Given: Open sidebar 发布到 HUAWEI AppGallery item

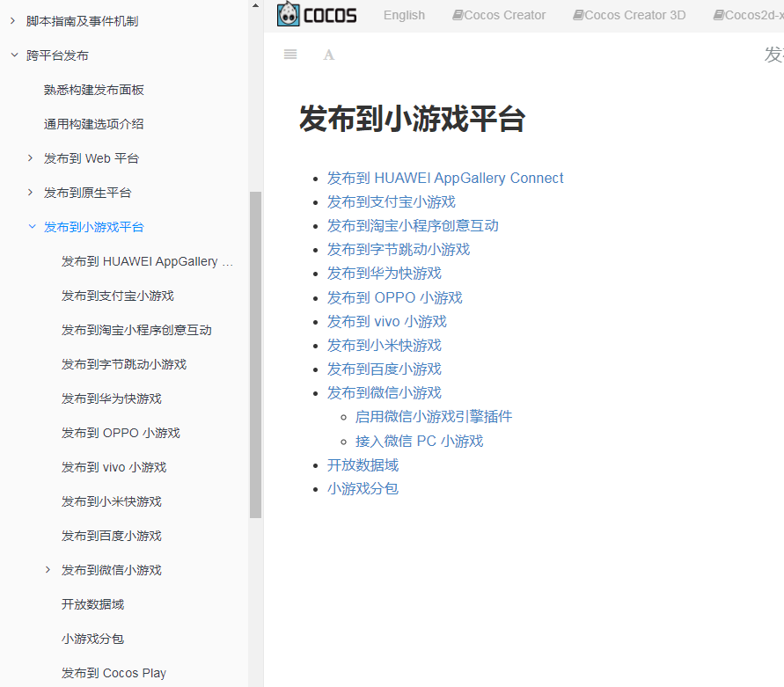Looking at the screenshot, I should (147, 261).
